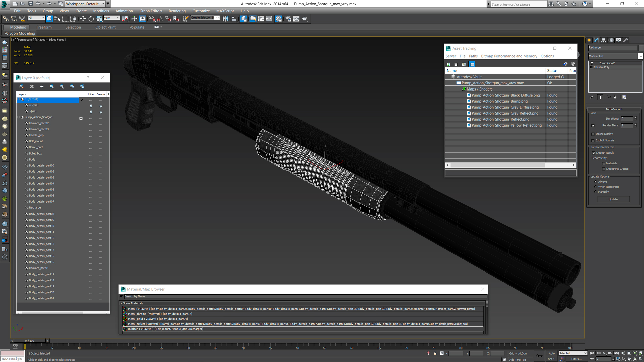Refresh the Asset Tracking list
Screen dimensions: 644x362
coord(448,64)
